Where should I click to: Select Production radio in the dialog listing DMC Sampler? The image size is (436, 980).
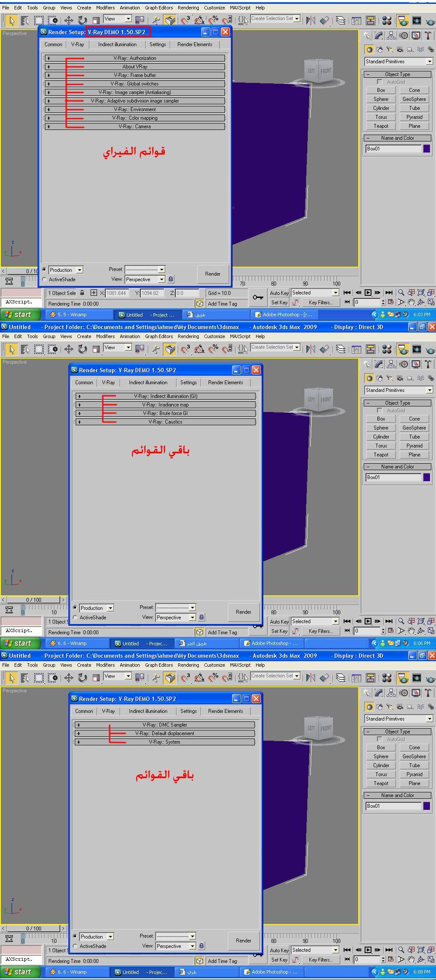tap(75, 936)
